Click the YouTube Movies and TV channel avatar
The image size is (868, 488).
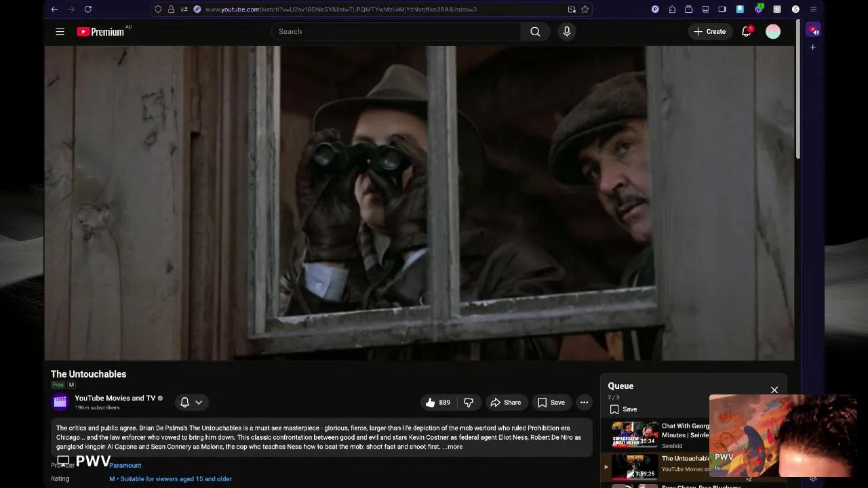click(60, 402)
